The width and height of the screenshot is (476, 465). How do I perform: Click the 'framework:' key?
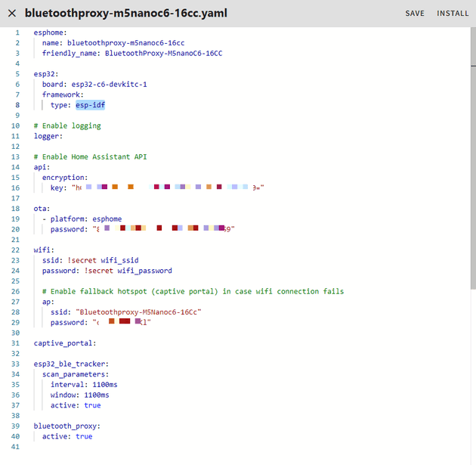click(x=63, y=95)
